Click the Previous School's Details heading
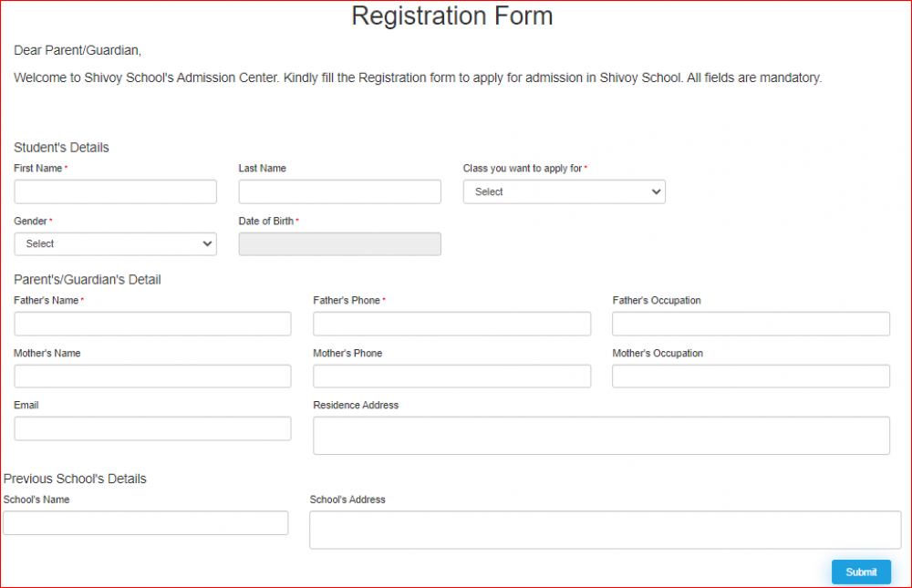912x588 pixels. 75,479
